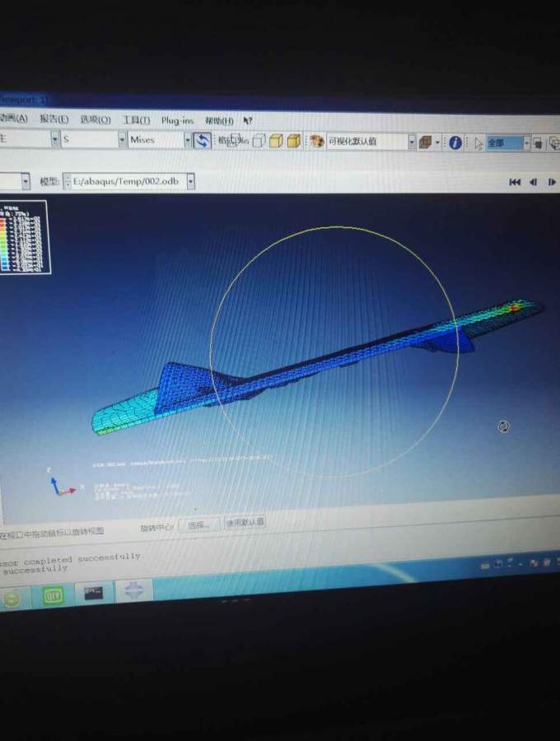
Task: Step to next frame button
Action: 551,183
